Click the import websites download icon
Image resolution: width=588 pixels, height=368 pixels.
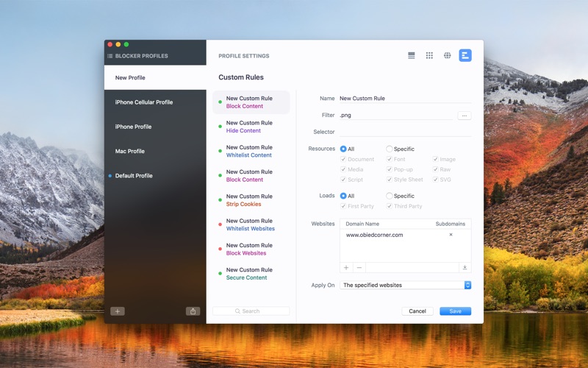coord(465,267)
